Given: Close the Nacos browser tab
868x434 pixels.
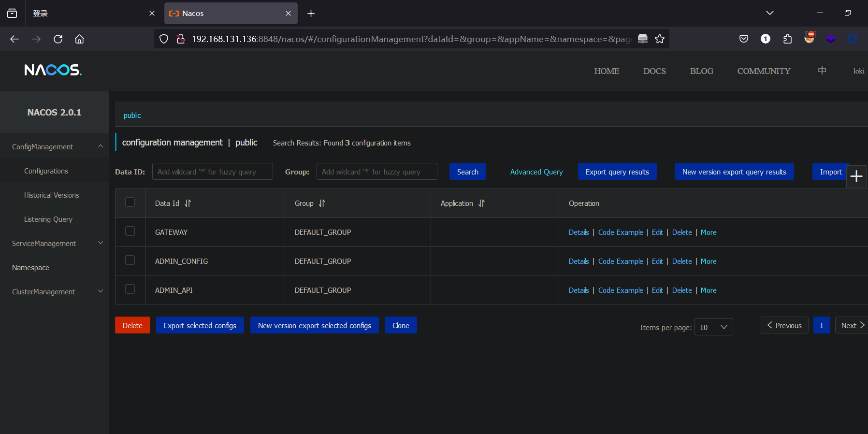Looking at the screenshot, I should [x=289, y=14].
